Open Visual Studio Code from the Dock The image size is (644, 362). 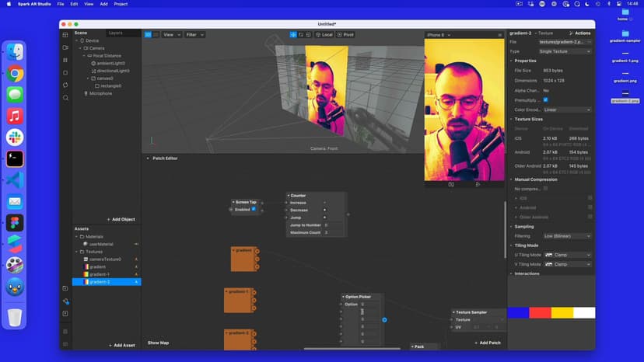pos(15,180)
